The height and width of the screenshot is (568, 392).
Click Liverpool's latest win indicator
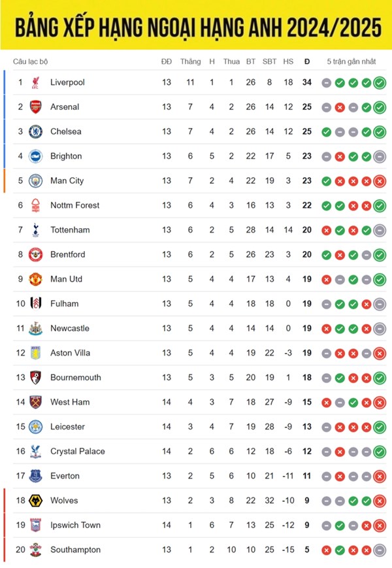(x=380, y=83)
